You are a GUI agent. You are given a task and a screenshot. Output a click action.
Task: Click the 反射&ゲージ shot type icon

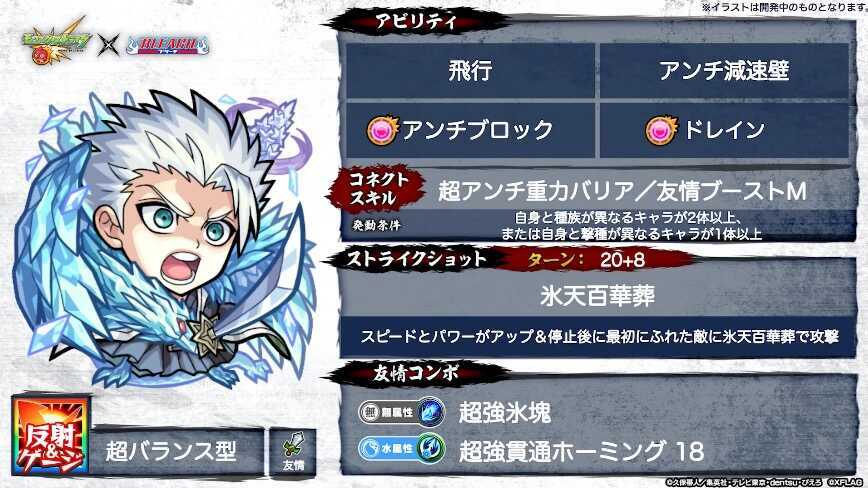(x=50, y=435)
